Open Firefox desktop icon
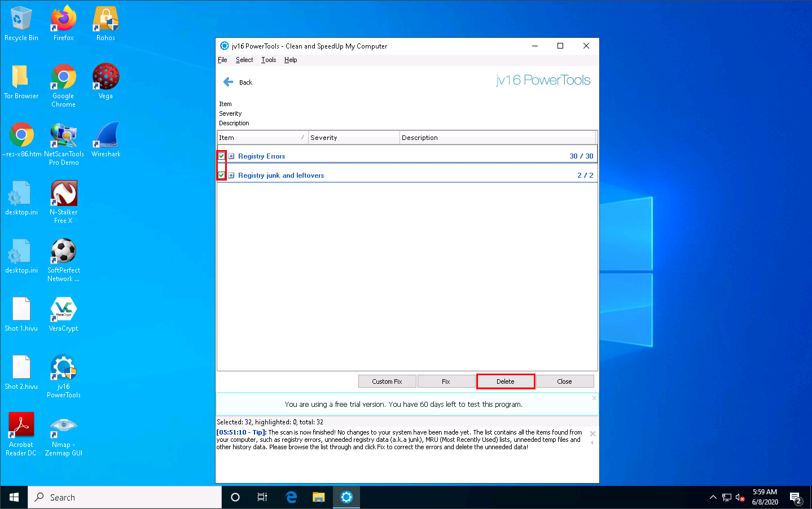This screenshot has height=509, width=812. [64, 24]
